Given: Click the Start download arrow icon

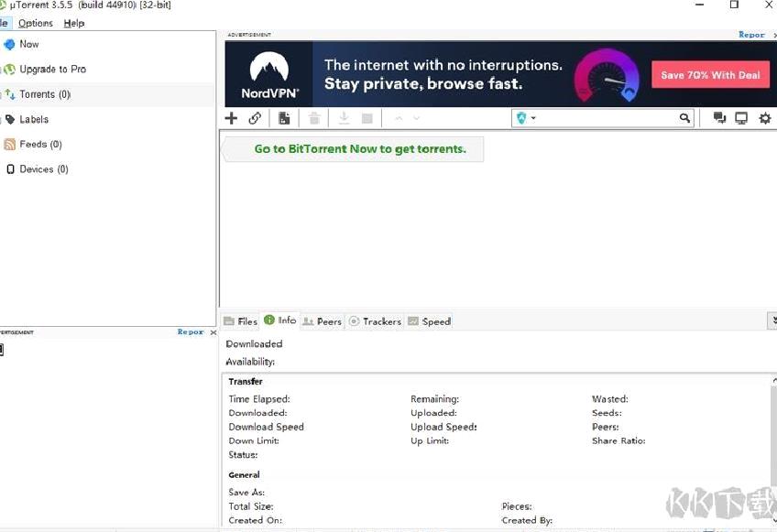Looking at the screenshot, I should [x=344, y=118].
